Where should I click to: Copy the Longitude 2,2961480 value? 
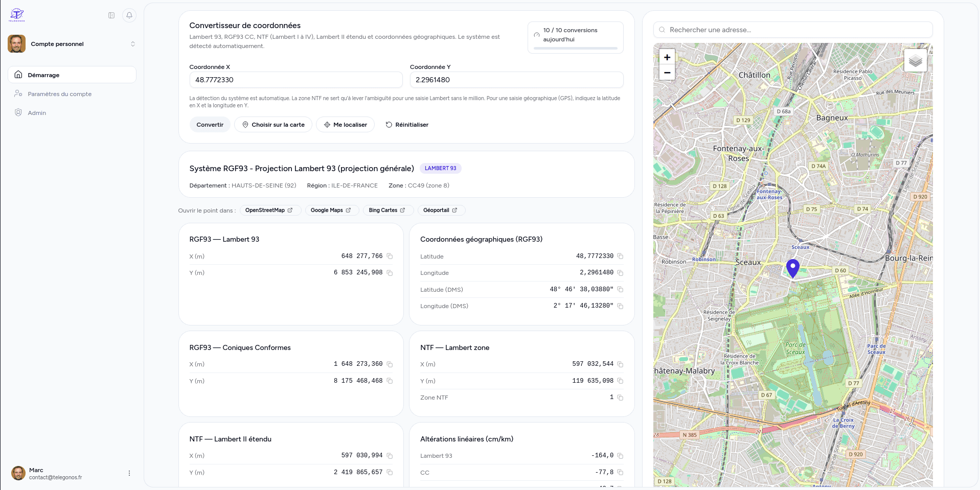[620, 273]
